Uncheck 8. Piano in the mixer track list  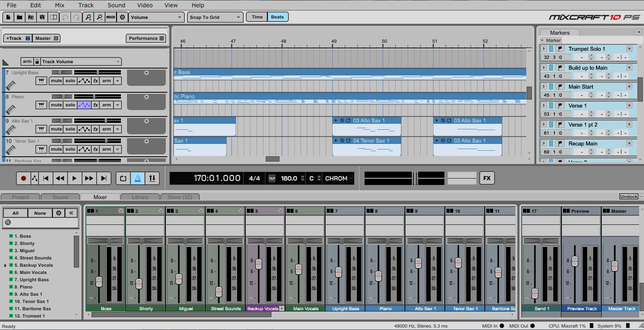(x=11, y=287)
